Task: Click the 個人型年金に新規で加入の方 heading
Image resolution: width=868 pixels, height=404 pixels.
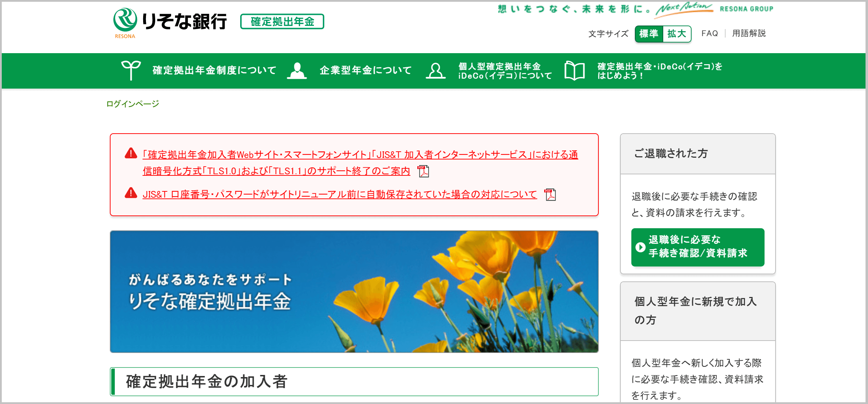Action: [x=695, y=311]
